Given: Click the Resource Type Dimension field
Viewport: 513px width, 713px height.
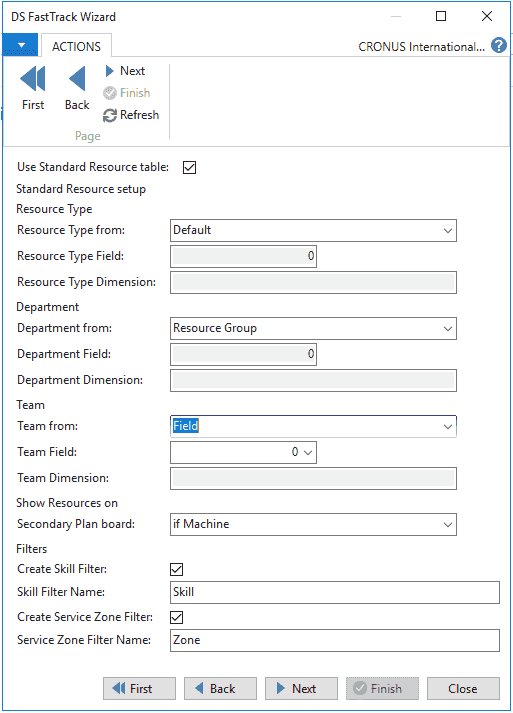Looking at the screenshot, I should (x=313, y=282).
